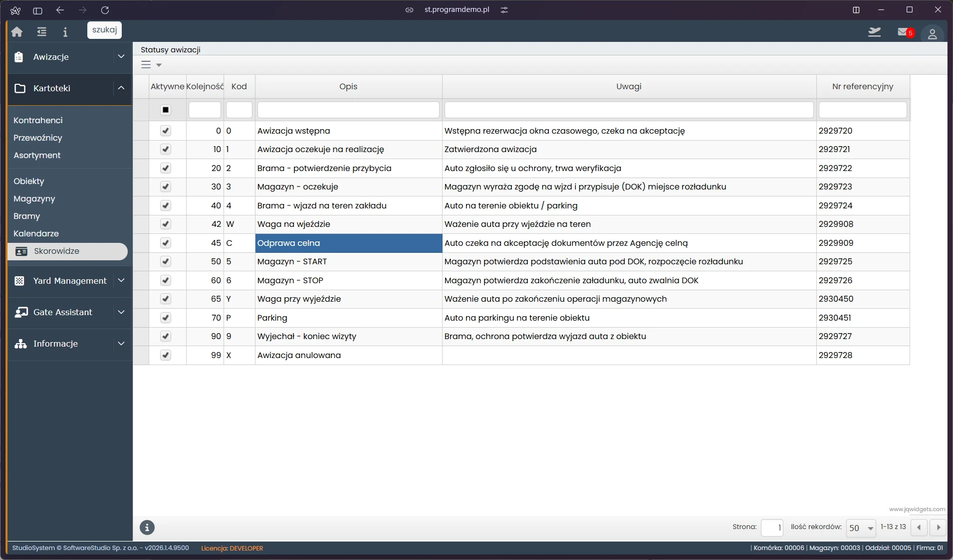Select the Waga przy wyjeździe cell
953x560 pixels.
coord(348,299)
